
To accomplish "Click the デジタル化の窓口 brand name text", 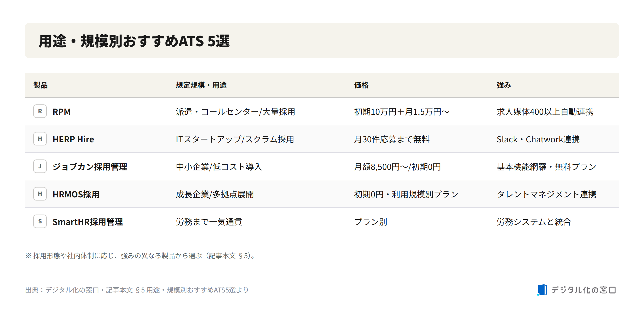I will tap(584, 290).
